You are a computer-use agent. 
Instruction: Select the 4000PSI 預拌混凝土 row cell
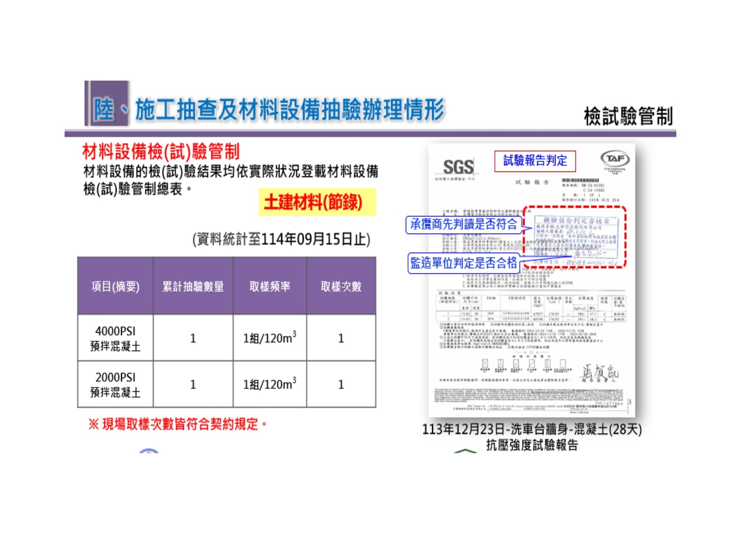pos(115,338)
